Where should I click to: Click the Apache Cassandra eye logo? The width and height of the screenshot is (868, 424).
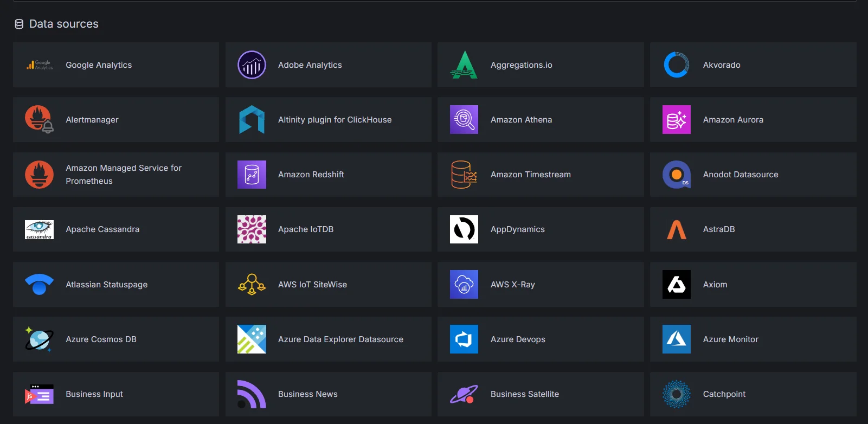tap(39, 229)
